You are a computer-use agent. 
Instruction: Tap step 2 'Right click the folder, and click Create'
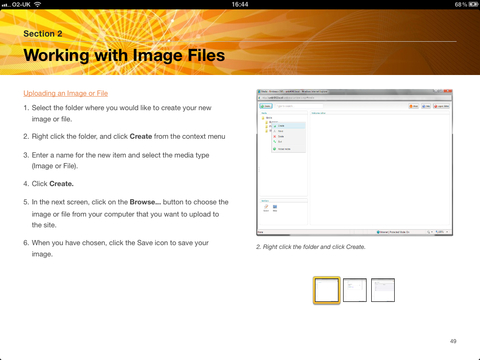(124, 136)
